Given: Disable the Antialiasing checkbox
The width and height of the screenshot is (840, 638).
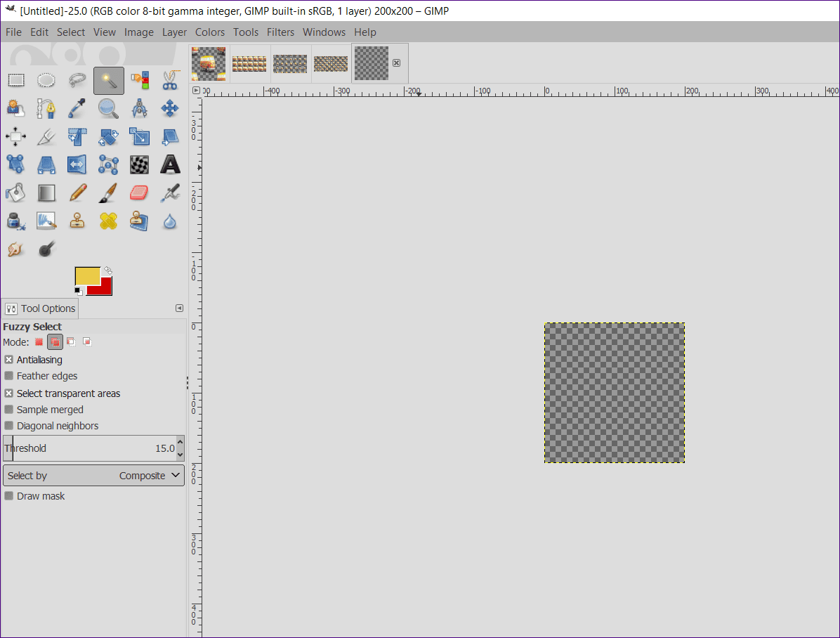Looking at the screenshot, I should 8,360.
